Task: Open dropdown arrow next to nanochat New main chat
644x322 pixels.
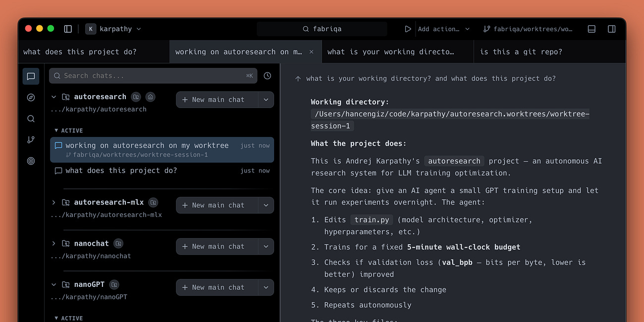Action: point(266,246)
